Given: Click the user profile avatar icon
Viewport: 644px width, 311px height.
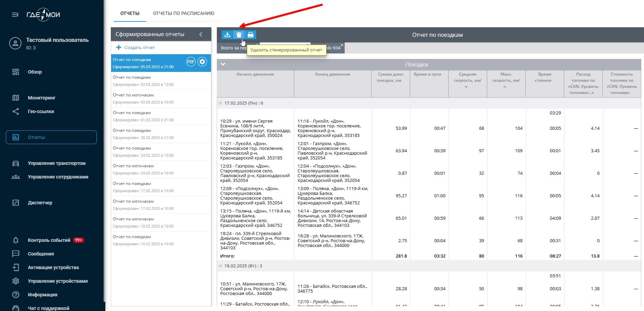Looking at the screenshot, I should pyautogui.click(x=15, y=44).
